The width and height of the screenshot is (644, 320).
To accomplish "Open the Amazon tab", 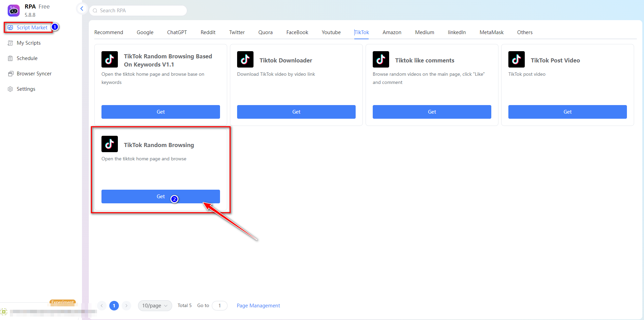I will click(x=392, y=32).
